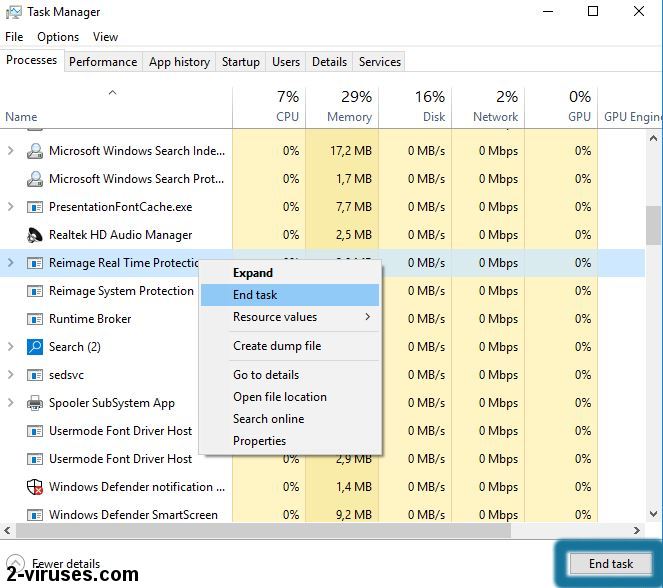Open the Options menu
The width and height of the screenshot is (663, 588).
58,37
